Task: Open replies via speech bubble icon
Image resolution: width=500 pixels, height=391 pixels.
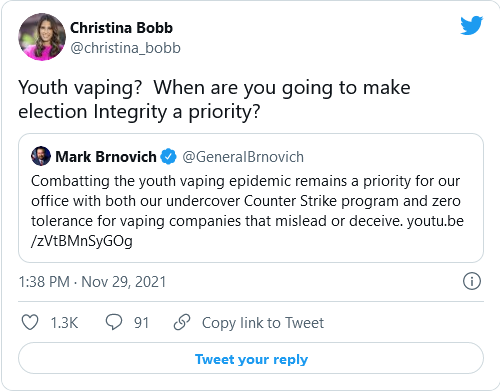Action: (114, 322)
